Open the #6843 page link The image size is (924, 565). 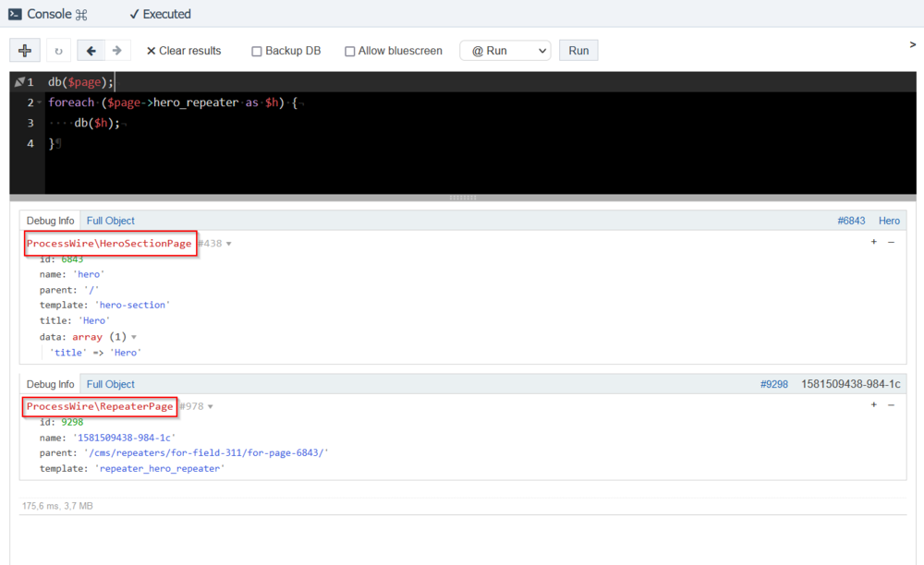[851, 221]
